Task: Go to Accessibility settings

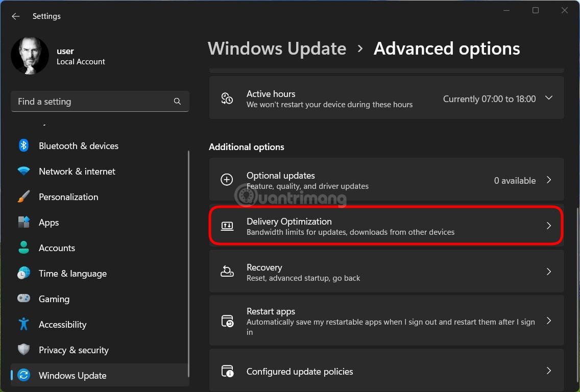Action: coord(100,324)
